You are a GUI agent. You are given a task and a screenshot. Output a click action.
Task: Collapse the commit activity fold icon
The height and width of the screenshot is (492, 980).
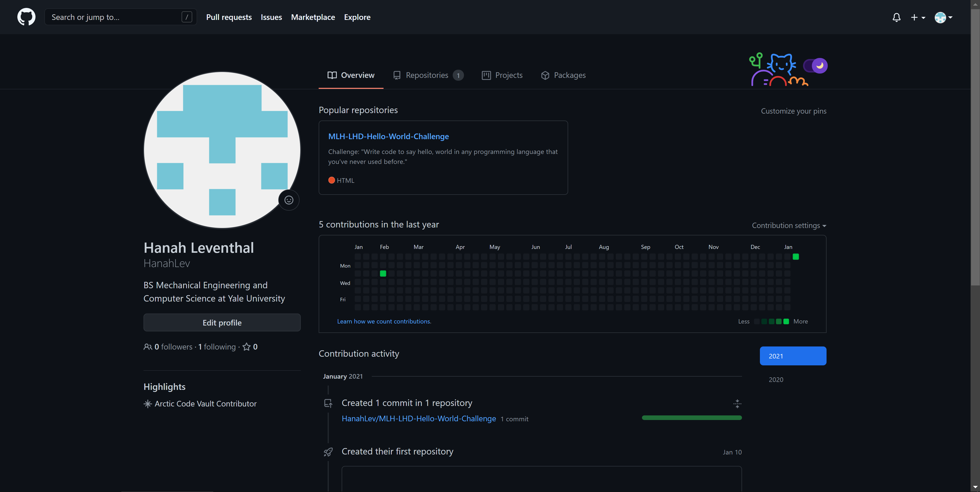pyautogui.click(x=737, y=404)
